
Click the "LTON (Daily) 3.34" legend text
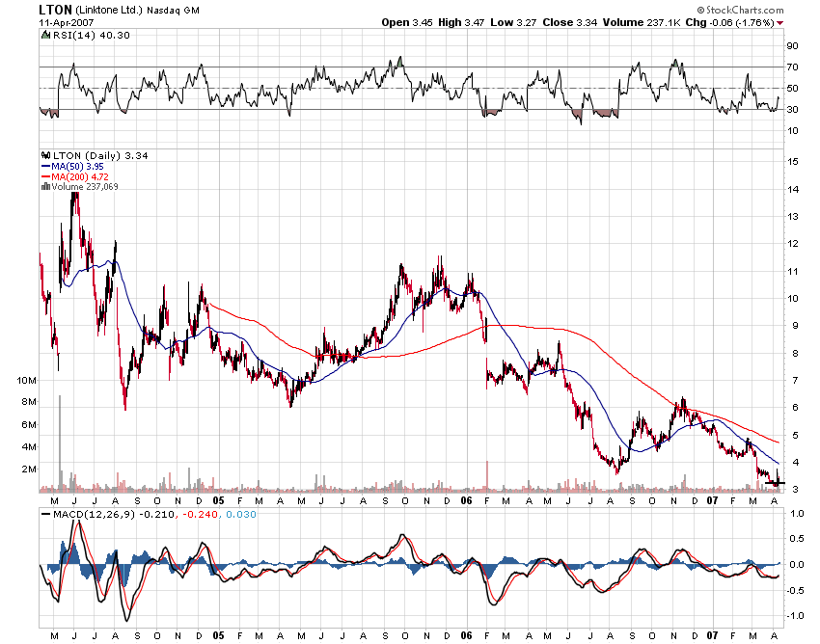click(100, 156)
